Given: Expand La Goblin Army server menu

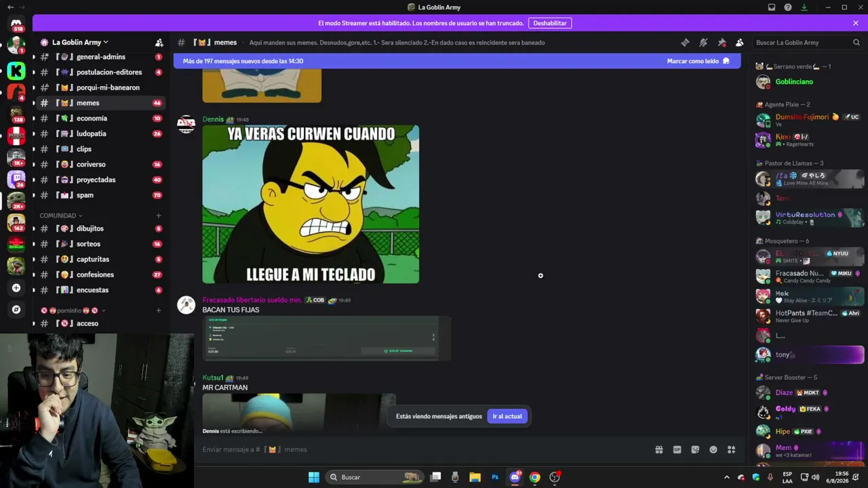Looking at the screenshot, I should click(80, 43).
